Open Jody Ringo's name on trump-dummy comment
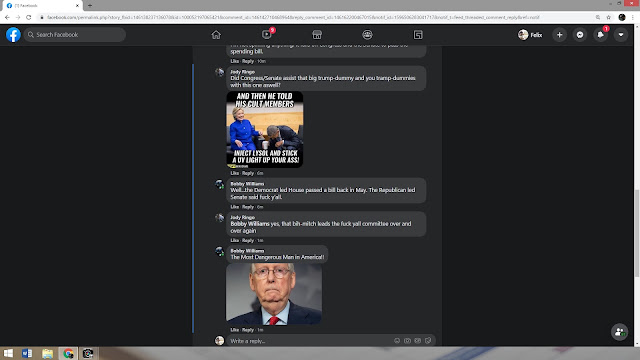 click(x=242, y=72)
